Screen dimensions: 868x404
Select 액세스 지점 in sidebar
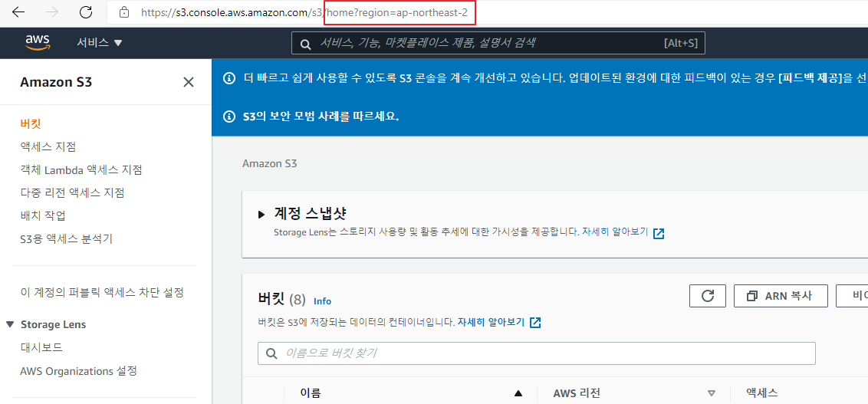(48, 146)
